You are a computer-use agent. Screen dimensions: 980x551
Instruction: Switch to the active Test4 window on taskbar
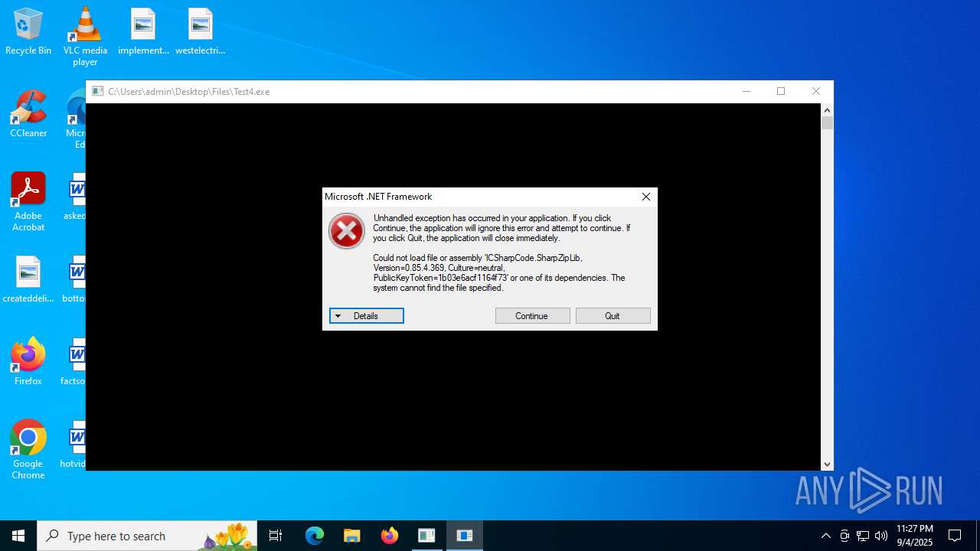pos(464,536)
